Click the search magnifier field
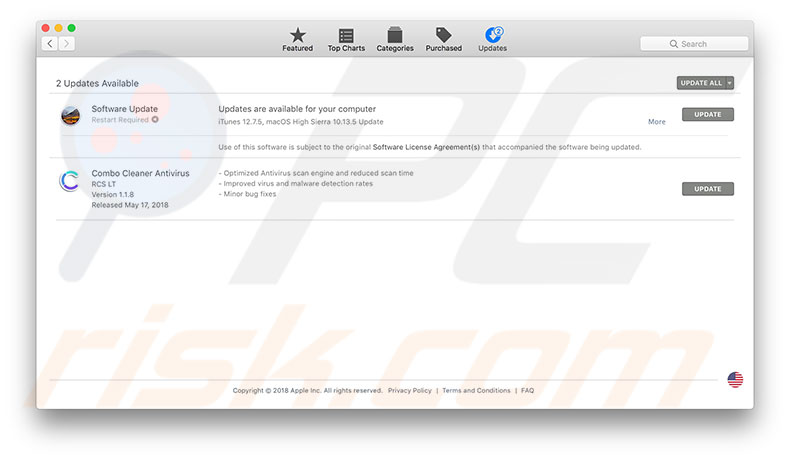 coord(694,44)
